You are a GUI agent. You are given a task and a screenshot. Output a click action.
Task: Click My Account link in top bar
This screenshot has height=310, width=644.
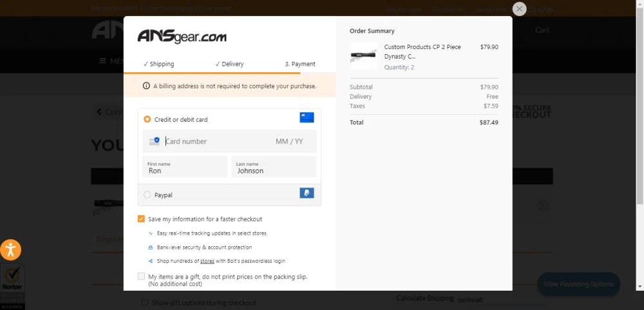[x=404, y=10]
